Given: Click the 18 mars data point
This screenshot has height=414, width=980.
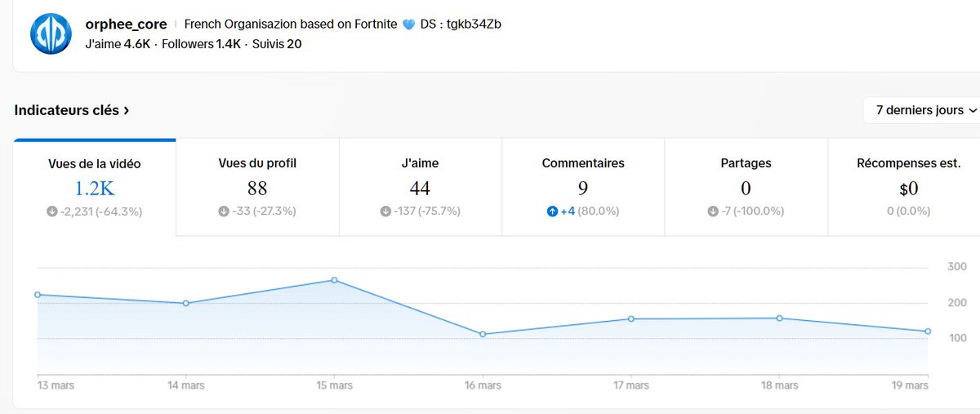Looking at the screenshot, I should coord(780,318).
